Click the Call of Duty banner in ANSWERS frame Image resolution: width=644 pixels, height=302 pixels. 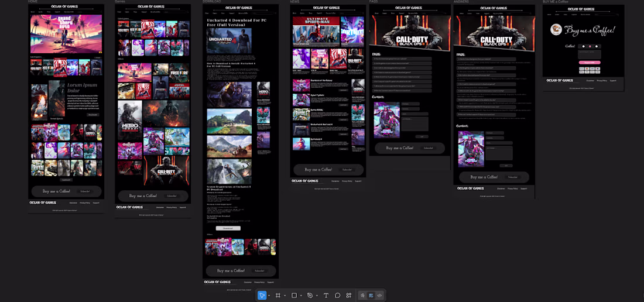pyautogui.click(x=494, y=33)
